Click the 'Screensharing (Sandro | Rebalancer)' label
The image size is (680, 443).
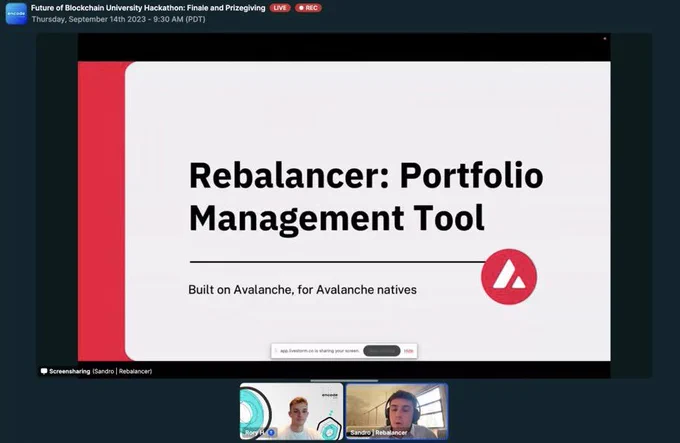[101, 371]
